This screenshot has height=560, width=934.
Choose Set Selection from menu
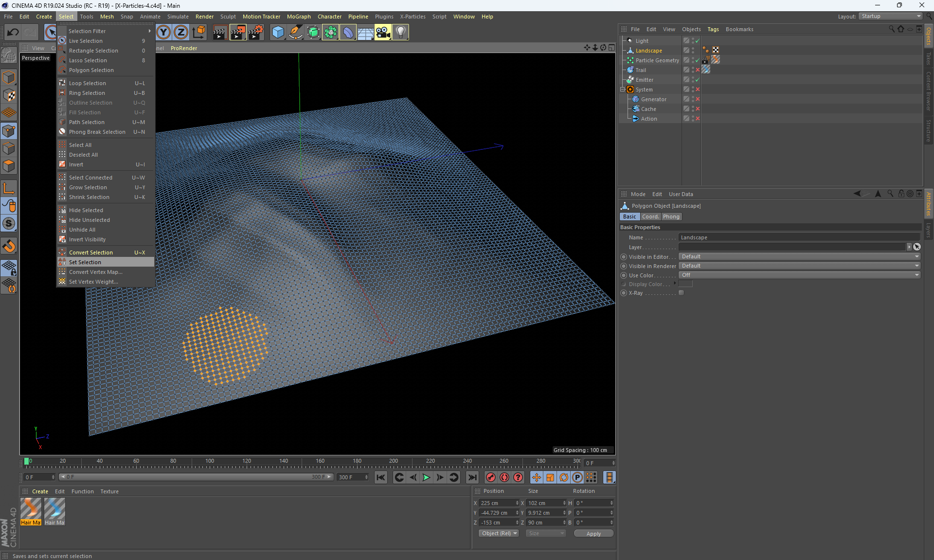(85, 262)
